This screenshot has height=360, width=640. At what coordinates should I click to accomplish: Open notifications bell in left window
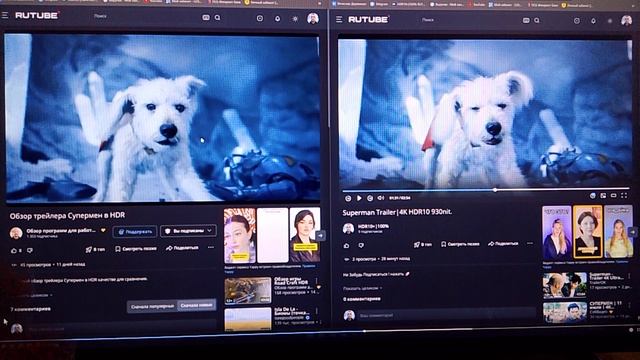pos(278,18)
